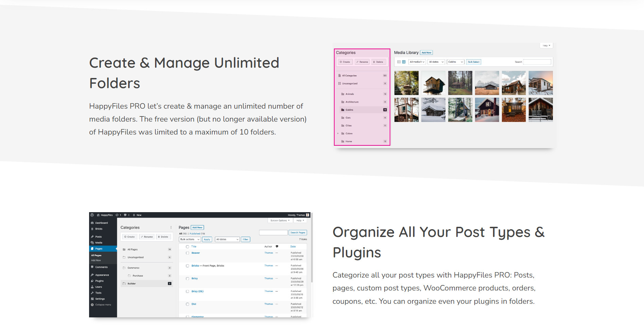This screenshot has width=644, height=331.
Task: Open the Media sidebar icon
Action: click(92, 243)
